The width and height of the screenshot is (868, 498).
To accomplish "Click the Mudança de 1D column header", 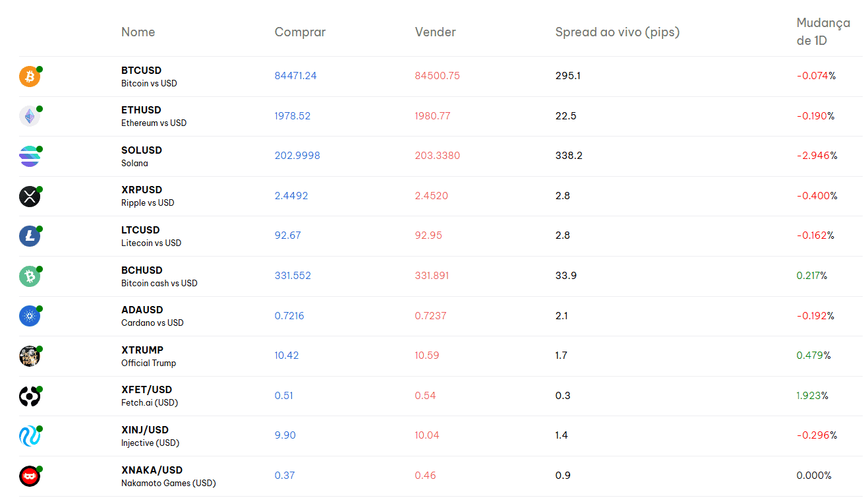I will [x=823, y=32].
